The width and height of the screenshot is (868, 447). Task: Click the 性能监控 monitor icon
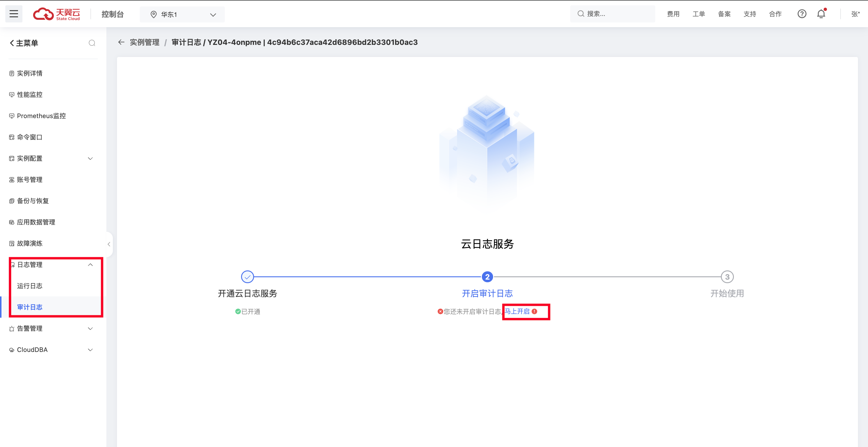click(x=12, y=95)
